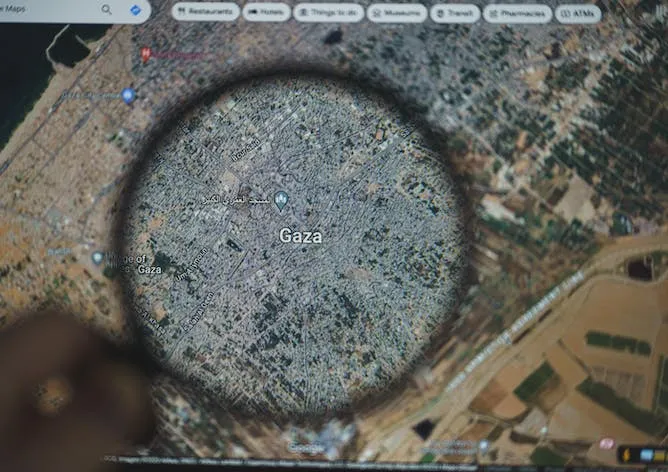668x472 pixels.
Task: Click the Google logo at map bottom
Action: click(x=305, y=447)
